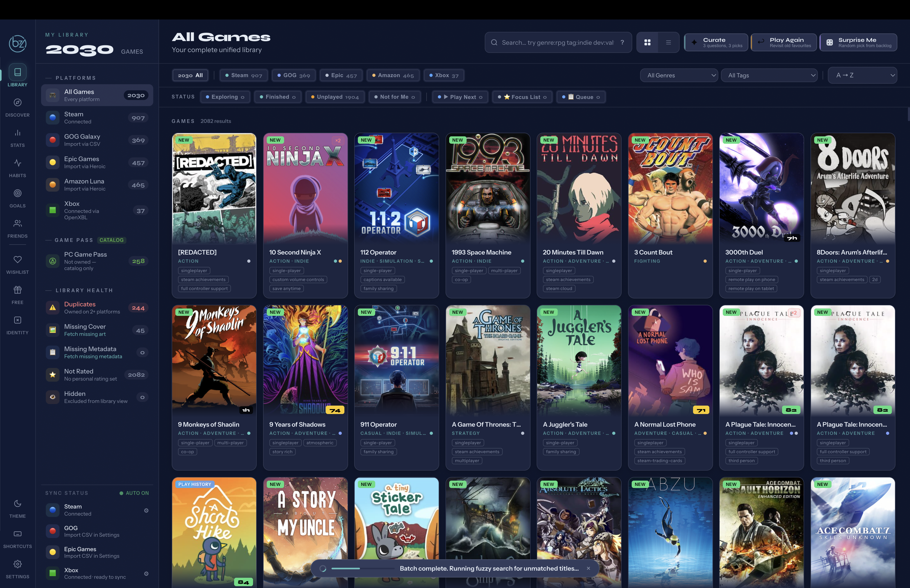Switch to list view
The width and height of the screenshot is (910, 588).
pos(668,42)
